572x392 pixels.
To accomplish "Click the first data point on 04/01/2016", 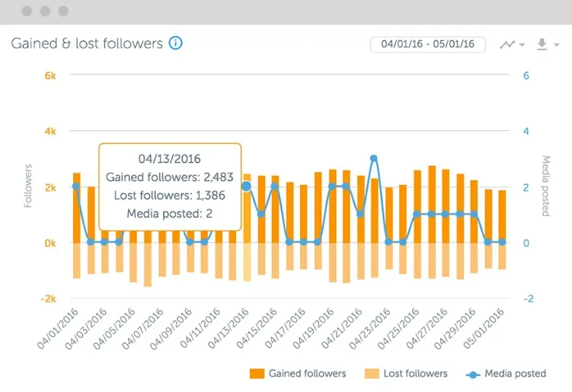I will point(76,186).
